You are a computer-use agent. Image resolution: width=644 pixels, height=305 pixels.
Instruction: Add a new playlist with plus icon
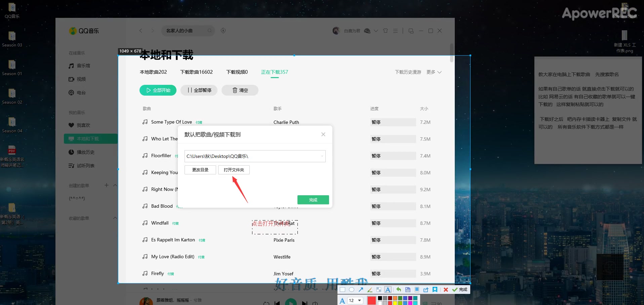pyautogui.click(x=107, y=185)
